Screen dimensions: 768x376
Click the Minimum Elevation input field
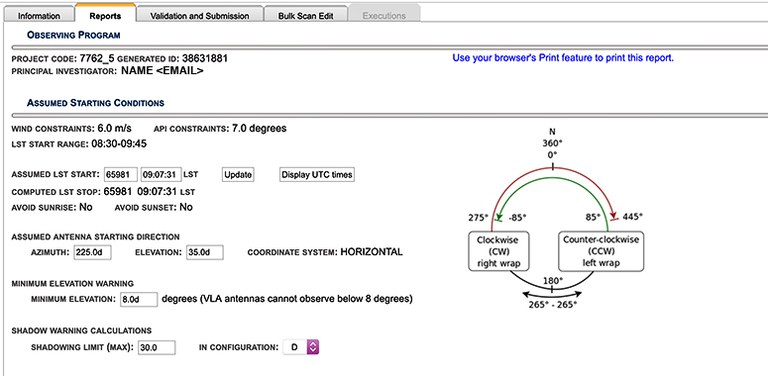pos(139,299)
